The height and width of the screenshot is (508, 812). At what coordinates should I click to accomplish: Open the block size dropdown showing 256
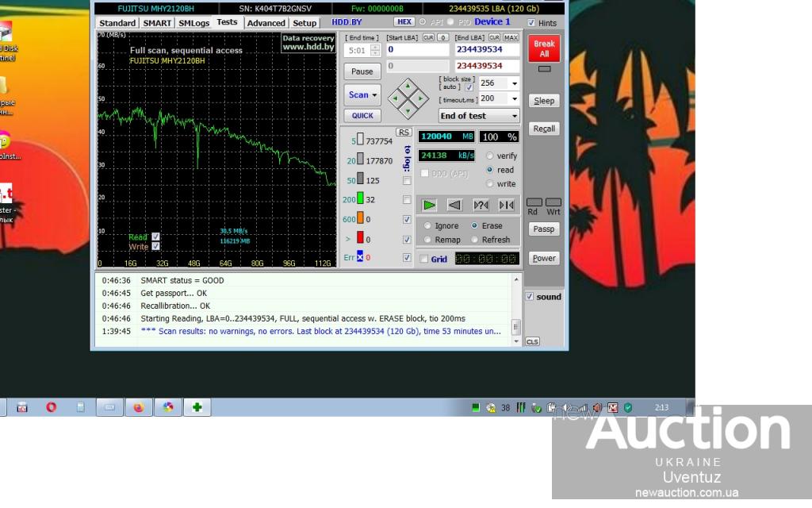click(x=514, y=83)
